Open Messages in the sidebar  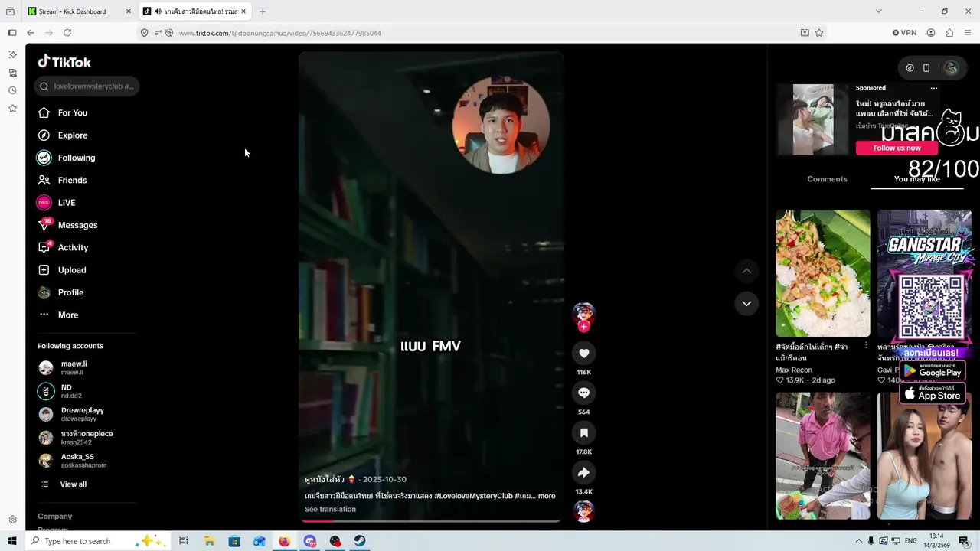[77, 225]
